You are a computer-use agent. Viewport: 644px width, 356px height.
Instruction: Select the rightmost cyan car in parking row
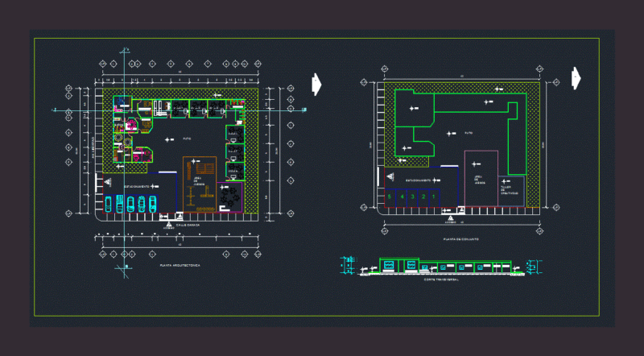(152, 205)
